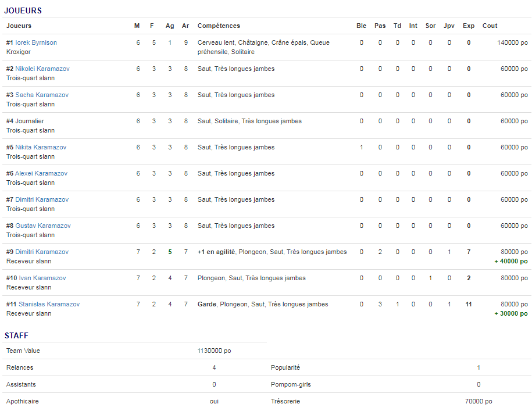Click the Team Value amount 1130000 po
The image size is (532, 411).
coord(214,351)
